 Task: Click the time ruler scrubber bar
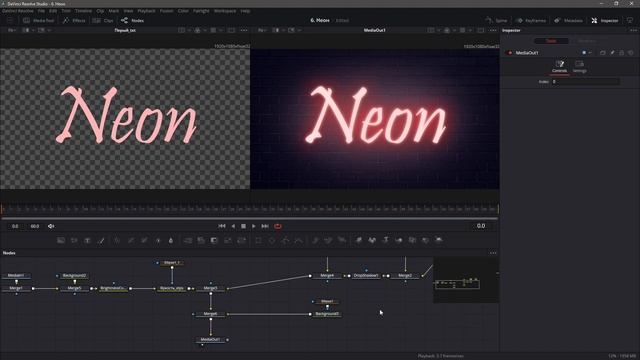249,209
